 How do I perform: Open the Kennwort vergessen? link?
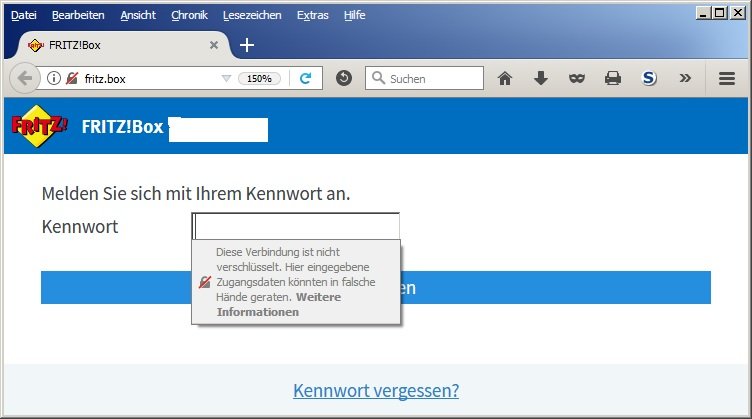pos(376,391)
